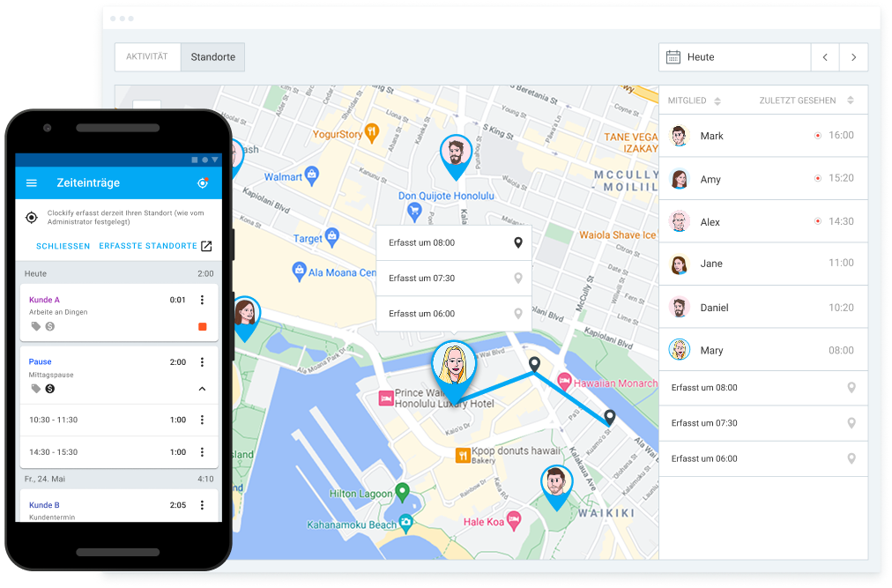This screenshot has height=588, width=892.
Task: Click sidebar pin for Erfasst um 06:00
Action: 851,458
